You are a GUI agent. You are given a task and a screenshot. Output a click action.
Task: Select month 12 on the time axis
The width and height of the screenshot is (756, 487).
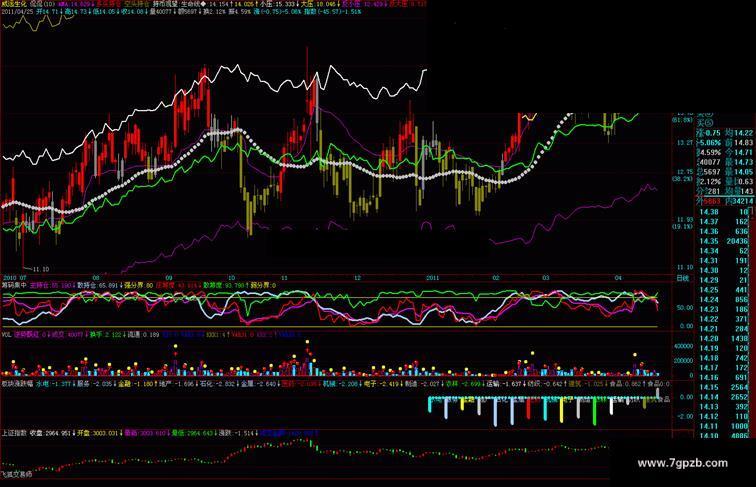point(357,278)
